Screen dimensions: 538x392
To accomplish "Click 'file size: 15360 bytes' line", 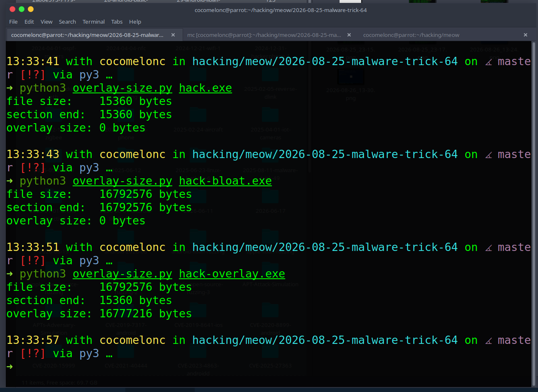I will click(89, 101).
